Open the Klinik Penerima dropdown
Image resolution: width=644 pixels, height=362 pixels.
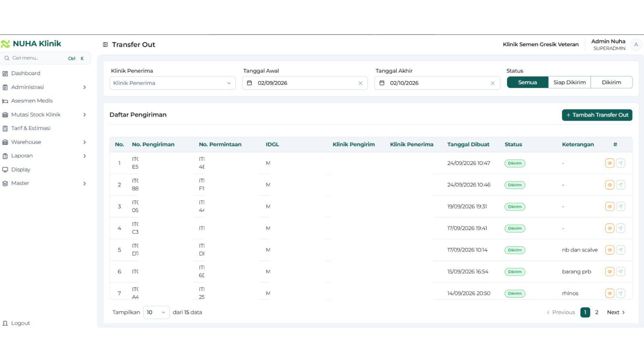click(172, 83)
